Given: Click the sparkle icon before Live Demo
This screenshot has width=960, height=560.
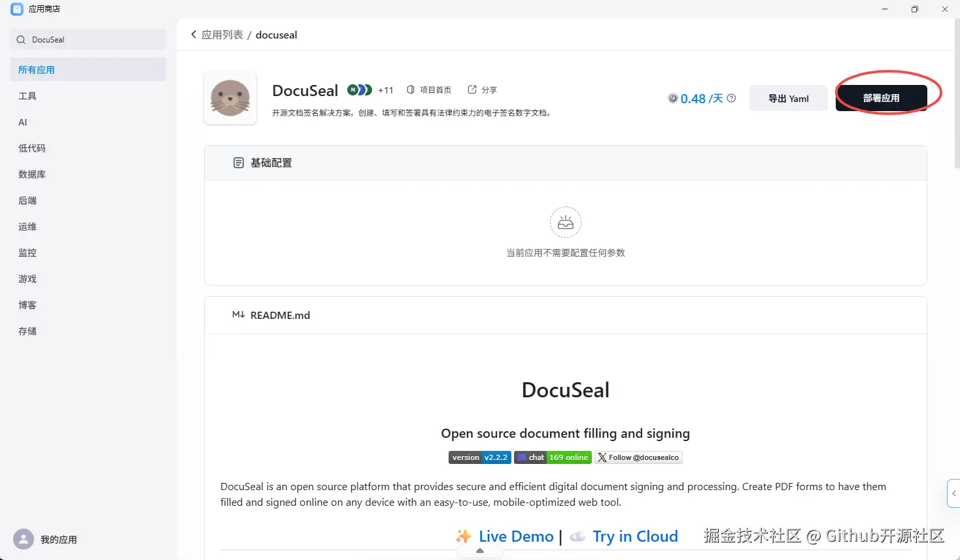Looking at the screenshot, I should coord(464,536).
